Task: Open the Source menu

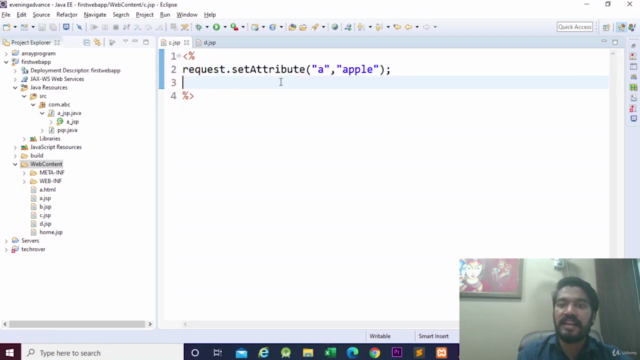Action: point(41,15)
